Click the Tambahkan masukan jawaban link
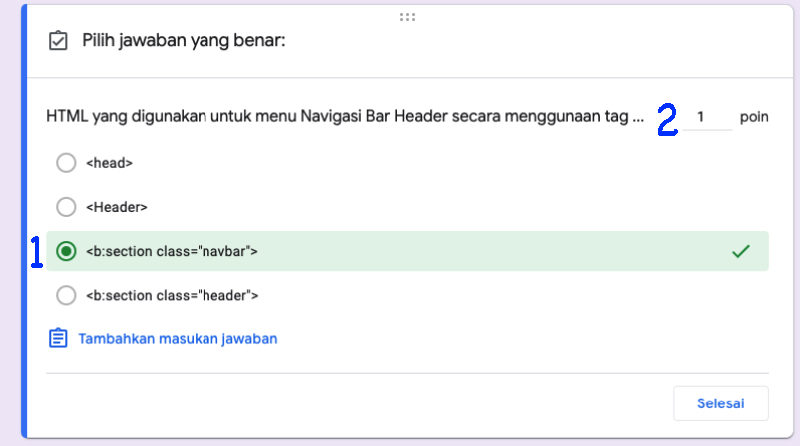The image size is (800, 446). click(x=178, y=339)
